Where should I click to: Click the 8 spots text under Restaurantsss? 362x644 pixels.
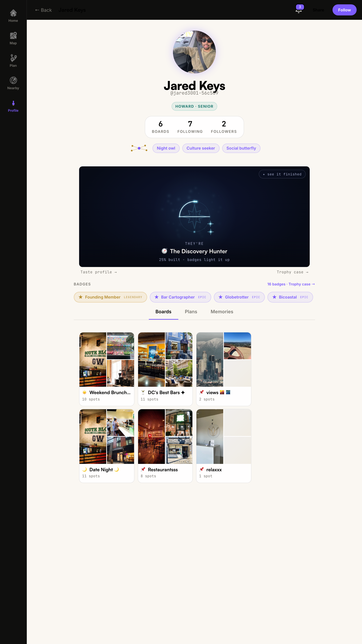pos(148,476)
